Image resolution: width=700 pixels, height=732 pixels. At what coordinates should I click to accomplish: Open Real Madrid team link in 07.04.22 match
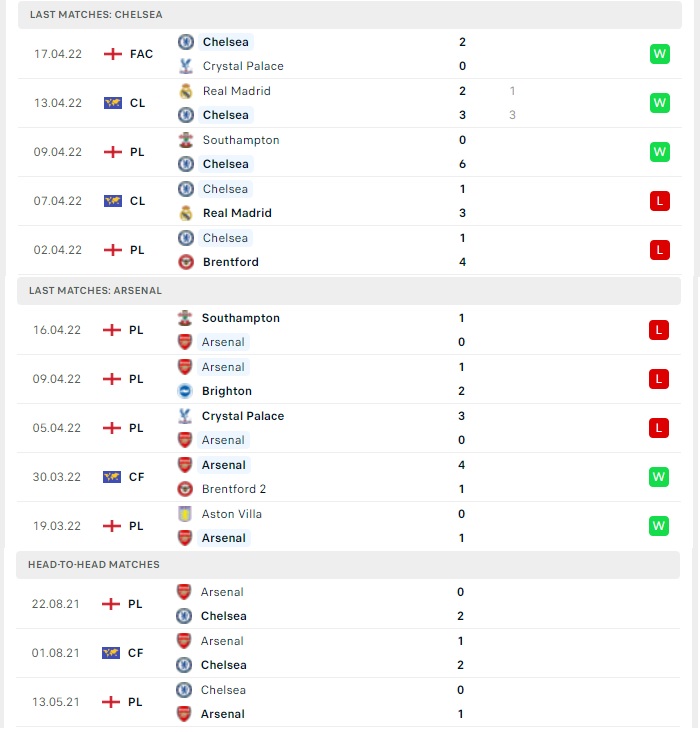[237, 213]
